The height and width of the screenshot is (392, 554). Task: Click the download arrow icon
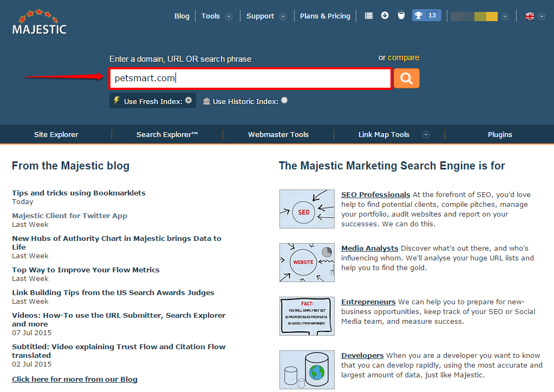pyautogui.click(x=385, y=16)
